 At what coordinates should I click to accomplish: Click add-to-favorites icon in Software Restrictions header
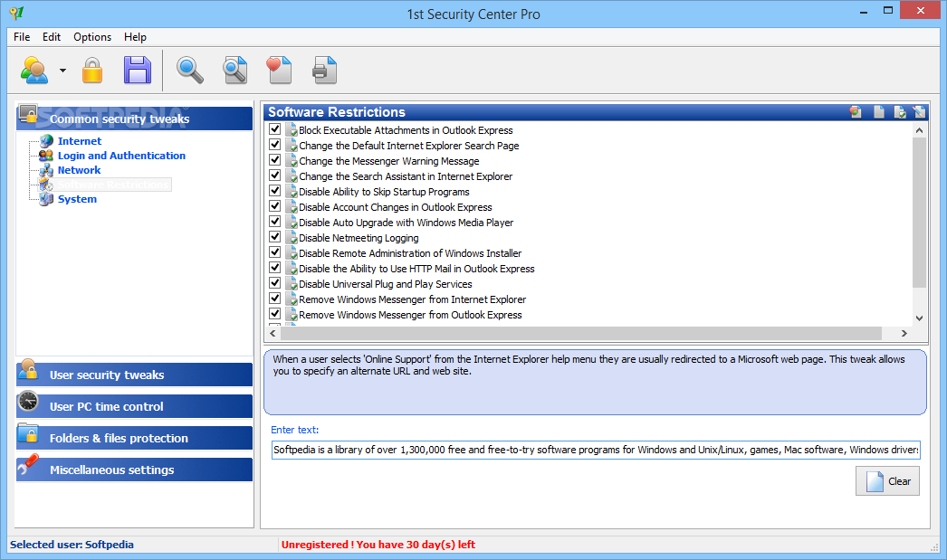(856, 111)
